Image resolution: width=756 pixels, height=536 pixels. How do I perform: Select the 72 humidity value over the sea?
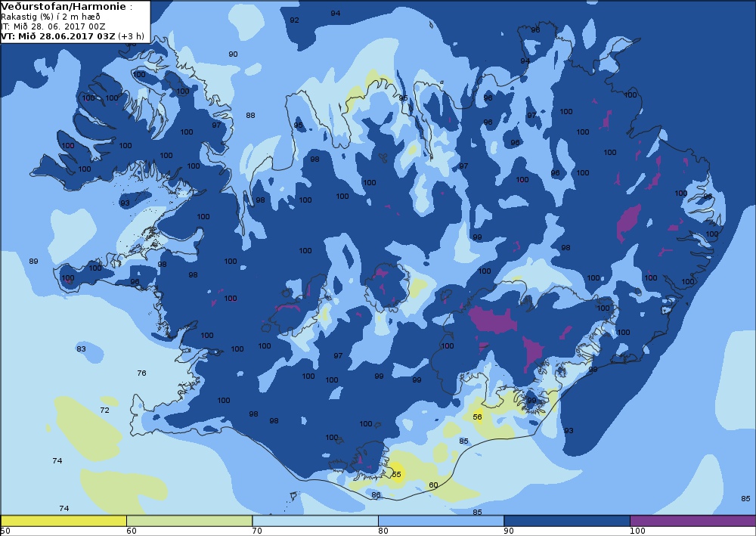coord(104,411)
